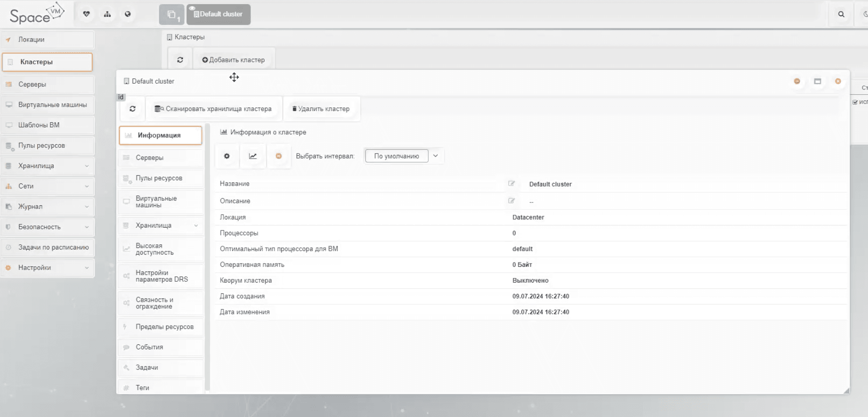
Task: Click the Default cluster tab in top bar
Action: 218,14
